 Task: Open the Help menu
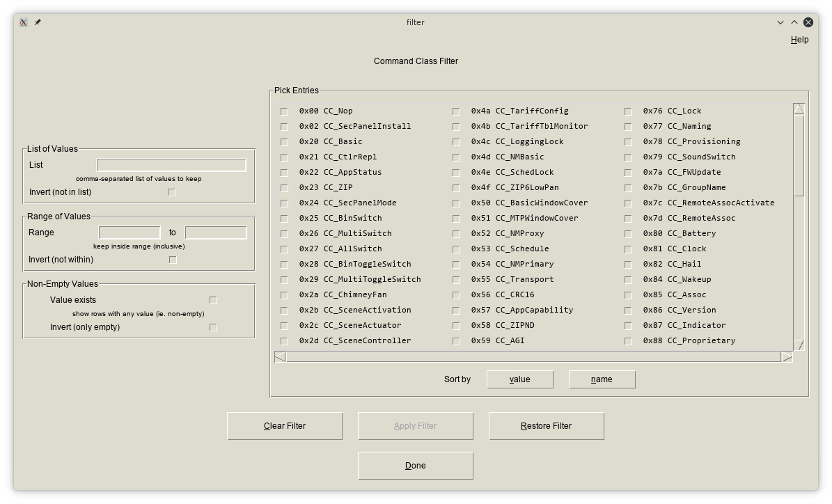799,40
